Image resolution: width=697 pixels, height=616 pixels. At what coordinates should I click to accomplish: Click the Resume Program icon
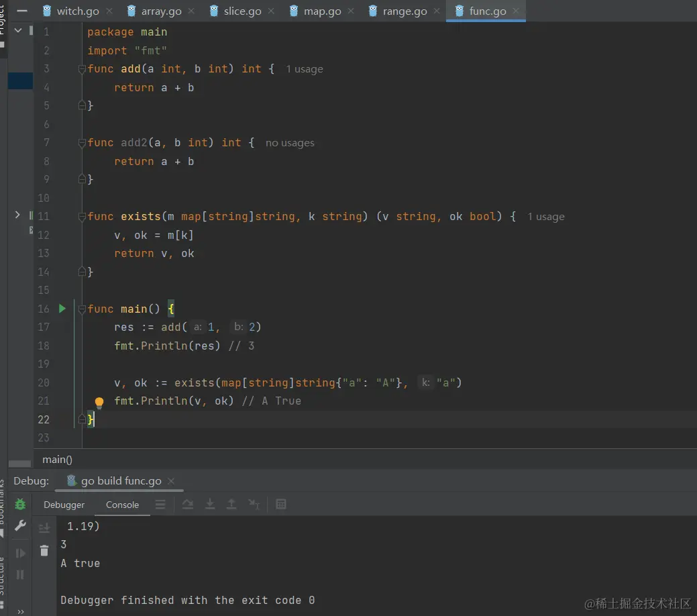pos(20,553)
